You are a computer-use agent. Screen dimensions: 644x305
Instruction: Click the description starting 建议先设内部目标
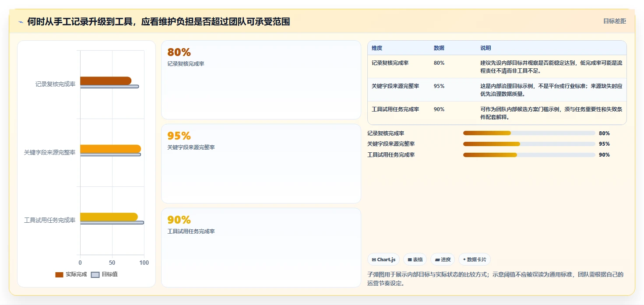tap(551, 67)
